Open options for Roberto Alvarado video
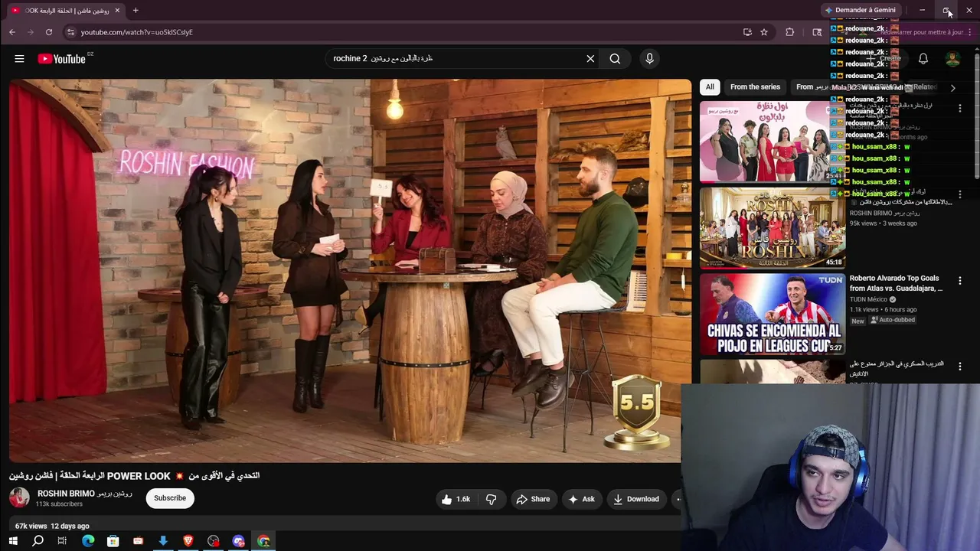This screenshot has width=980, height=551. (x=960, y=281)
